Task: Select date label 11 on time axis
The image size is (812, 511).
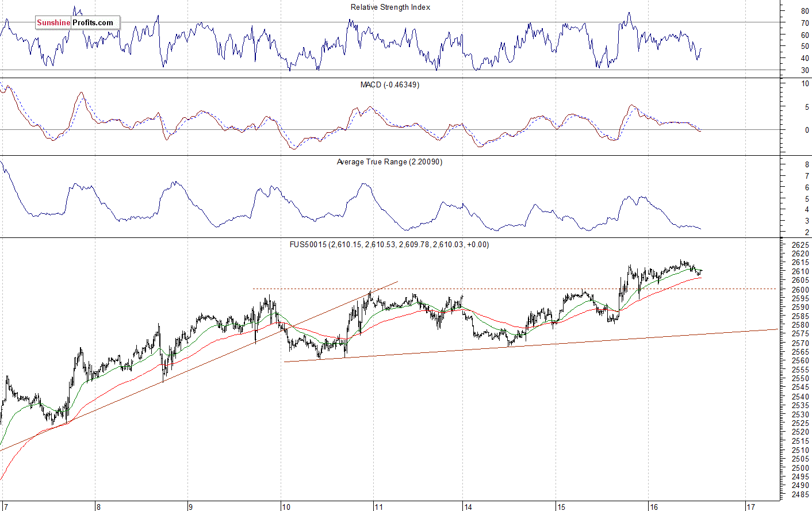Action: (378, 506)
